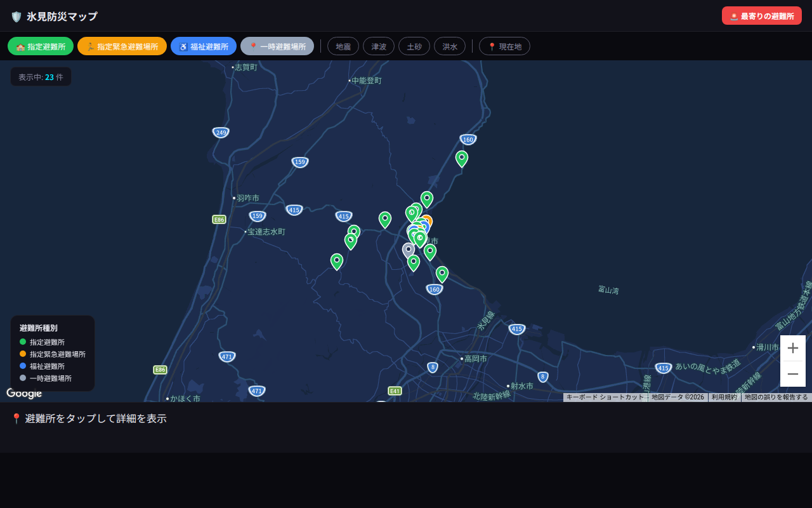Click the shield logo in the header
This screenshot has height=508, width=812.
pos(15,17)
